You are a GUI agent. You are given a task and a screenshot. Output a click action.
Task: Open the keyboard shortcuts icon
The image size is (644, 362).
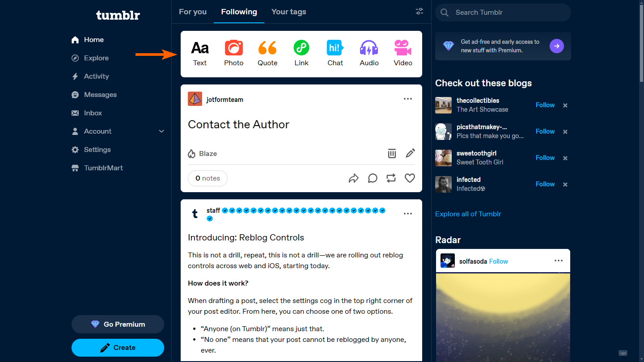(623, 353)
